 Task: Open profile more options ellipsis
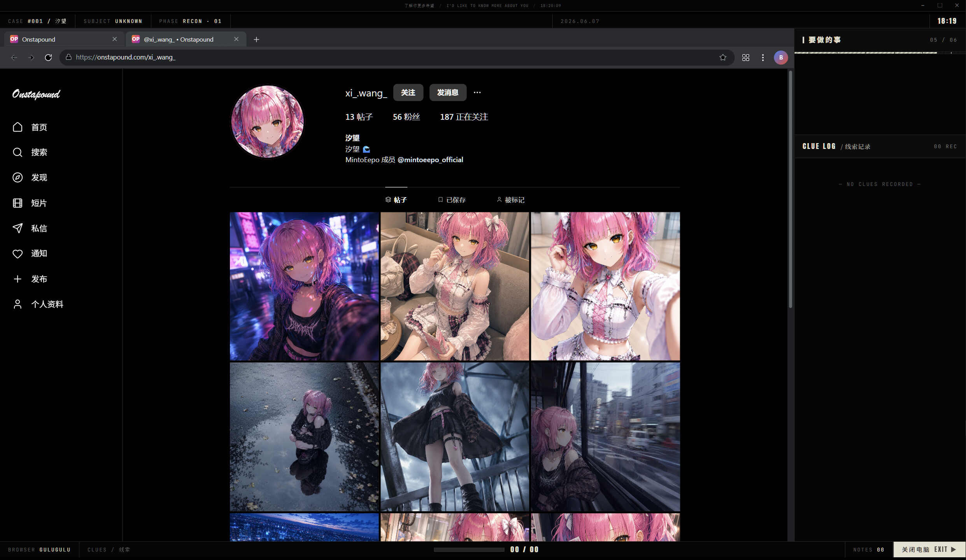(477, 93)
